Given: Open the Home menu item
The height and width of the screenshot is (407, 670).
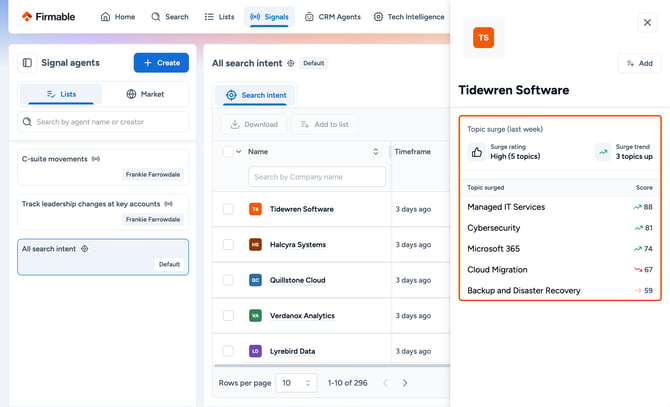Looking at the screenshot, I should pyautogui.click(x=118, y=17).
